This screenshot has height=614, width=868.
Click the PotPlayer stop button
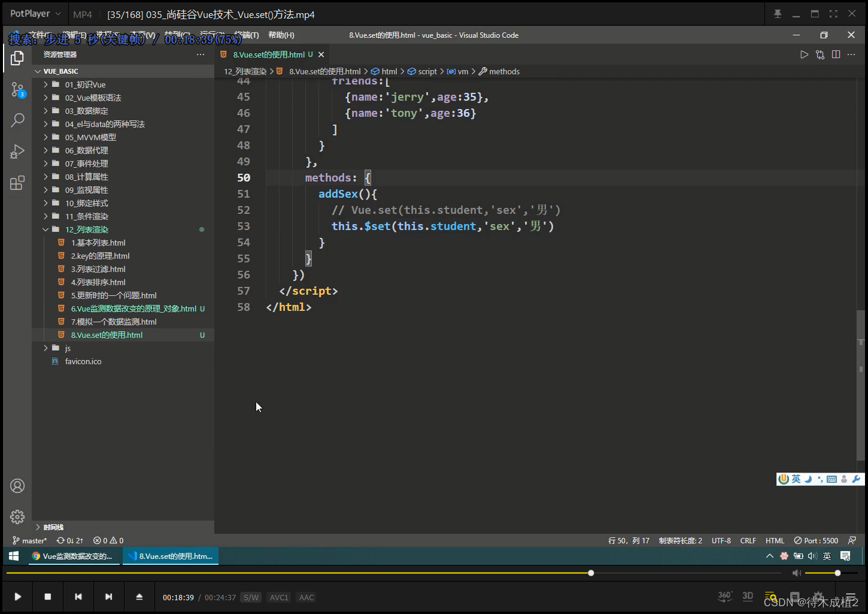click(48, 597)
